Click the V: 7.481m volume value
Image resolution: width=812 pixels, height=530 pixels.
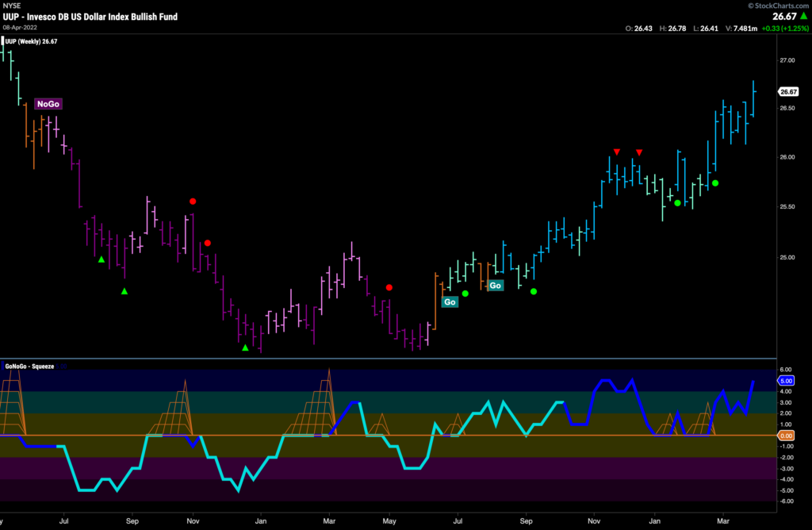pos(741,29)
